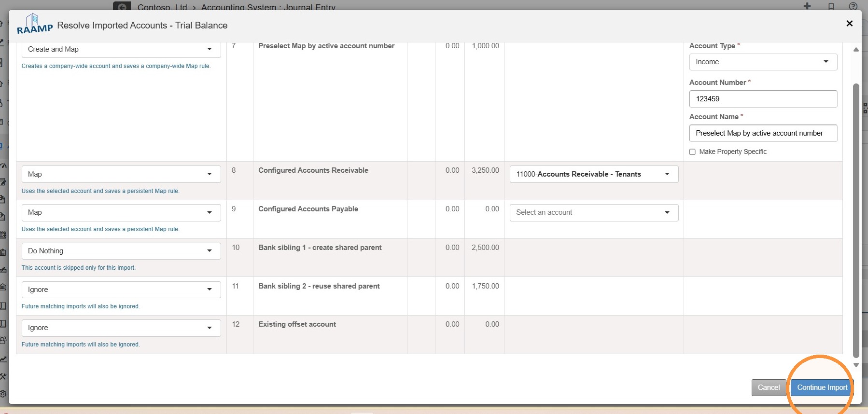Check the Make Property Specific checkbox
The image size is (868, 414).
point(692,152)
